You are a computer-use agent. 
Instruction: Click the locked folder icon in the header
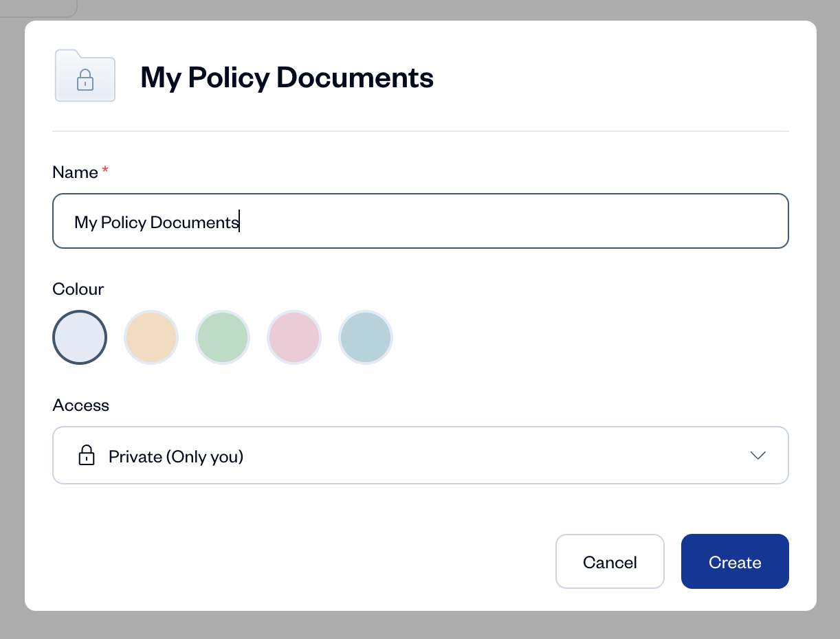tap(85, 76)
